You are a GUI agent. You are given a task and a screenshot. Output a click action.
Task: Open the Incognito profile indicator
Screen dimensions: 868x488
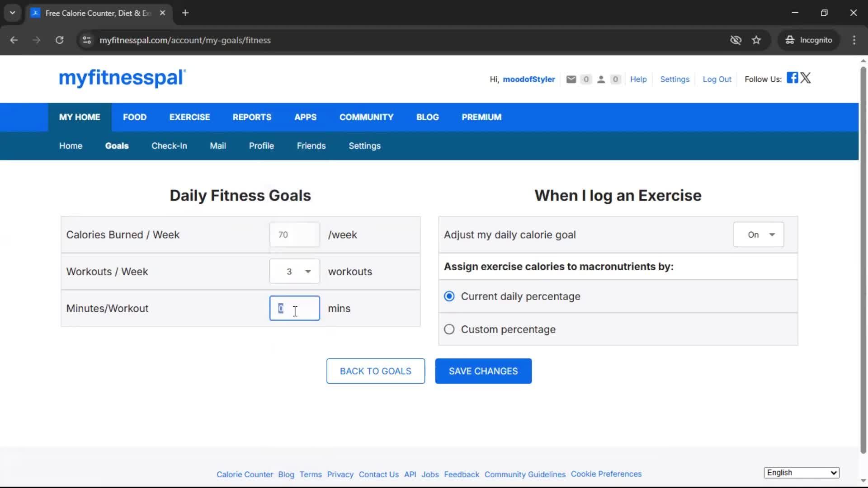pos(809,40)
